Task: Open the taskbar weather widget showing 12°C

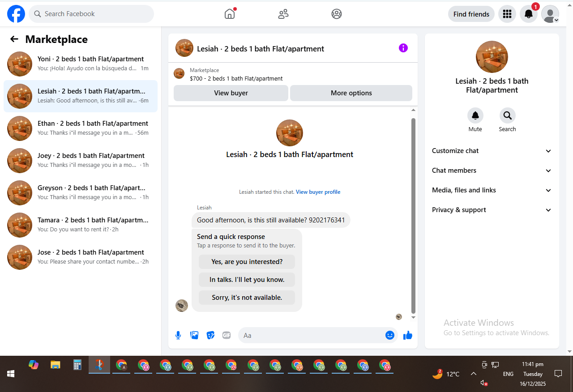Action: [x=446, y=374]
